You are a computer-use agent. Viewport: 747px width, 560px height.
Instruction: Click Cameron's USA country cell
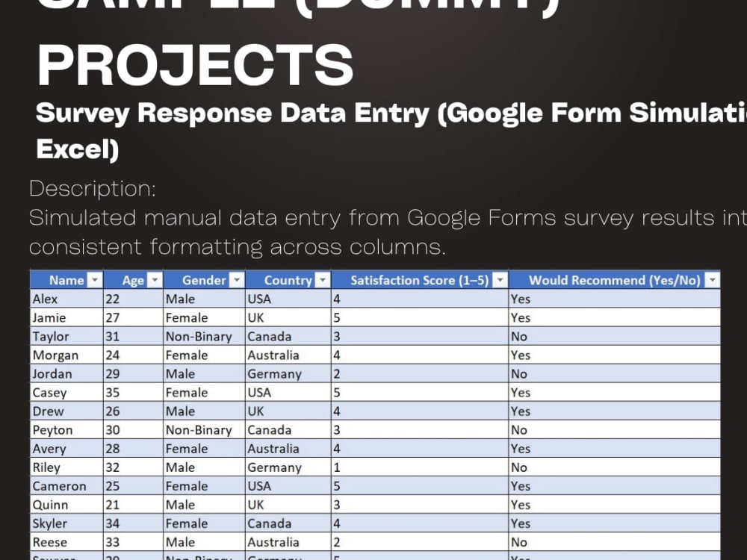pos(288,486)
